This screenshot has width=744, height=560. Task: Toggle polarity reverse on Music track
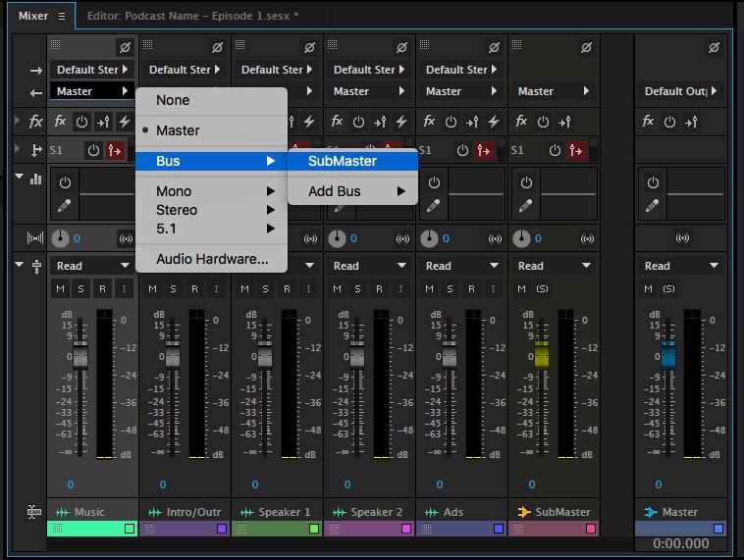point(125,47)
